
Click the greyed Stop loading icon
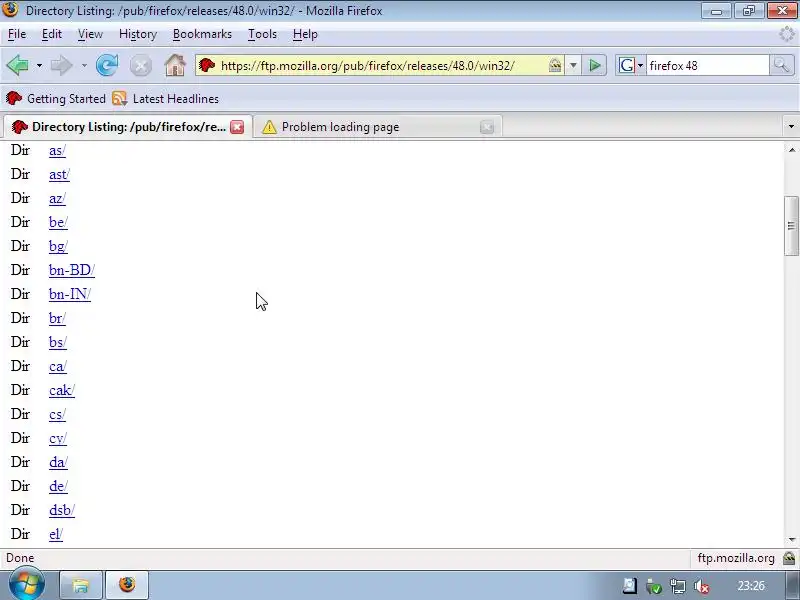pyautogui.click(x=141, y=66)
